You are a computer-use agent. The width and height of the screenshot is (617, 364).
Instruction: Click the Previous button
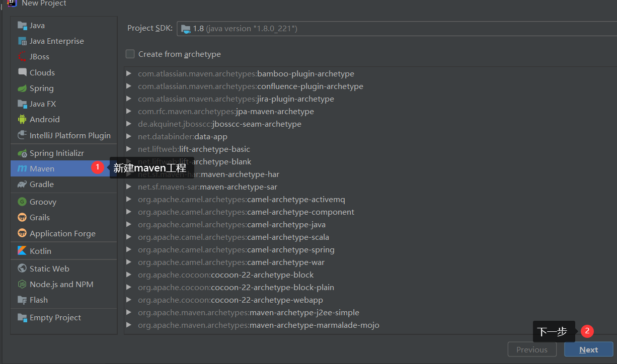[x=532, y=349]
